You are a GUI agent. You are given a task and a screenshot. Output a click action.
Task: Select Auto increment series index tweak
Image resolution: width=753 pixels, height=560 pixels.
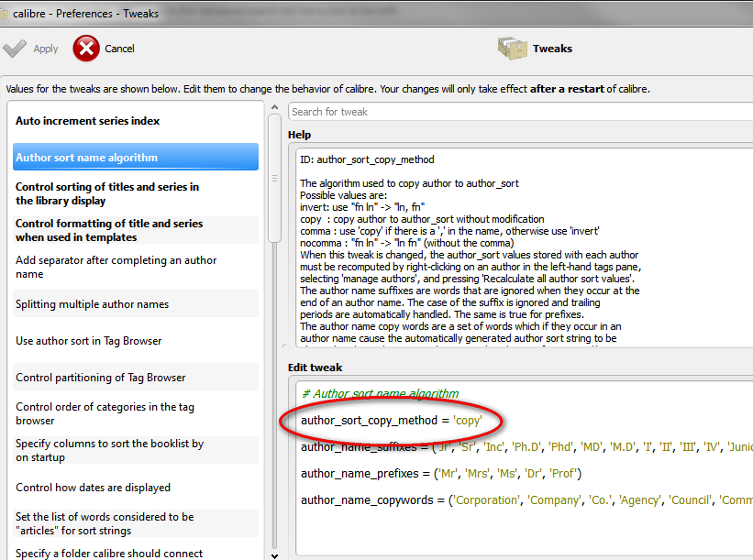coord(136,121)
